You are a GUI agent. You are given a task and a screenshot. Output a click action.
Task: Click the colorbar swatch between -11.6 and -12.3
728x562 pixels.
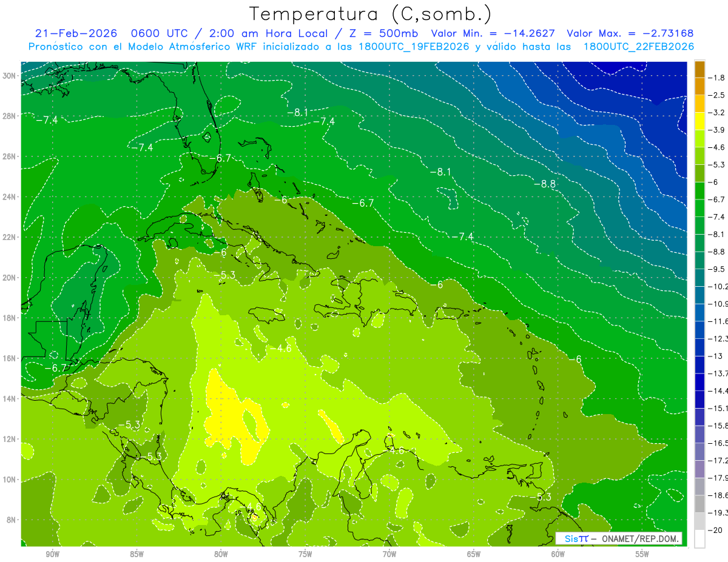pos(699,330)
